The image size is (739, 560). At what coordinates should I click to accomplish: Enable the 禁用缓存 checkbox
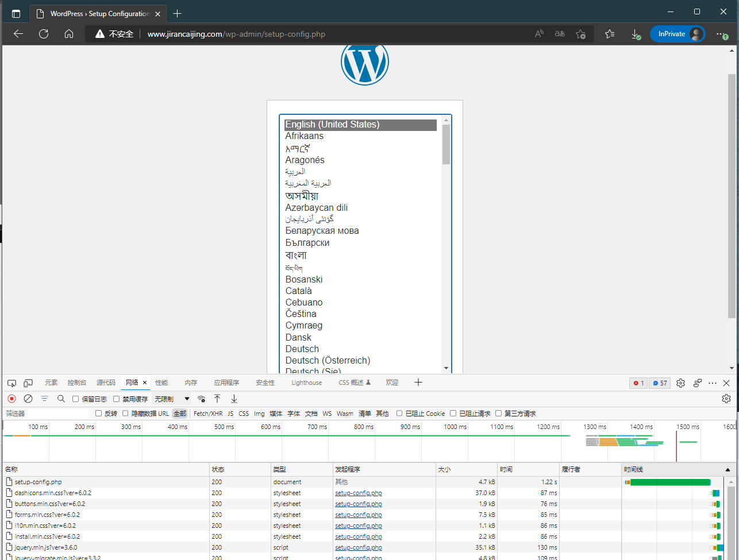[116, 399]
